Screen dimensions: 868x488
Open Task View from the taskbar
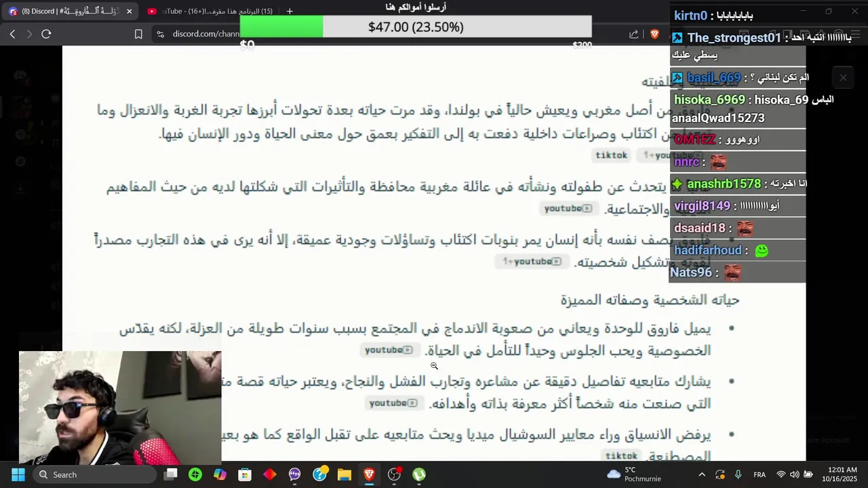pyautogui.click(x=171, y=474)
